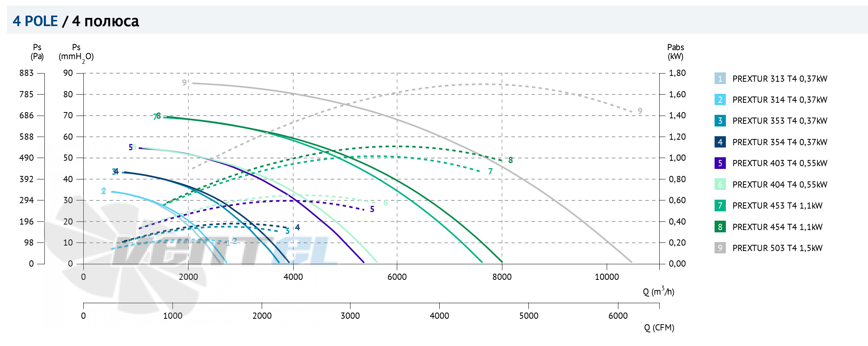868x346 pixels.
Task: Click the PREXTUR 403 T4 0,55kW label
Action: pyautogui.click(x=780, y=163)
